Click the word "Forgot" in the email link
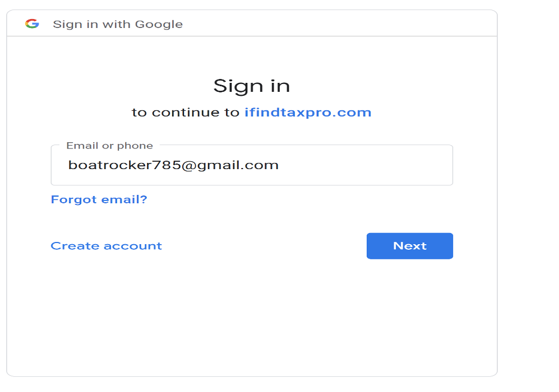559x392 pixels. tap(71, 199)
